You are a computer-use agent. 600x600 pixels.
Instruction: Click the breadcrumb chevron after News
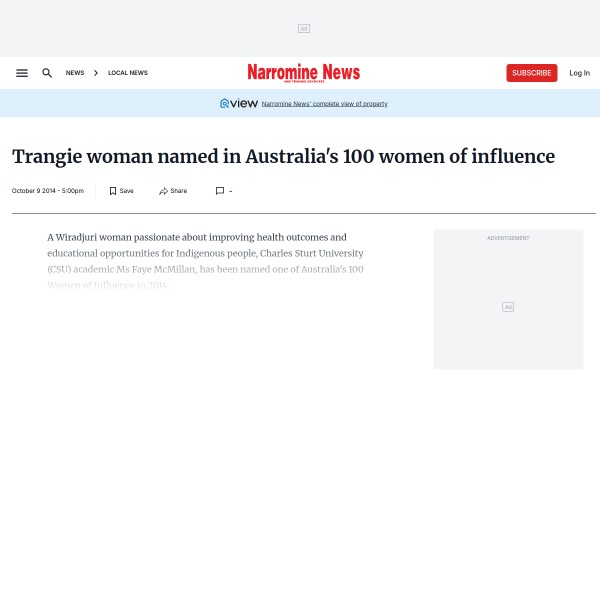pos(96,73)
